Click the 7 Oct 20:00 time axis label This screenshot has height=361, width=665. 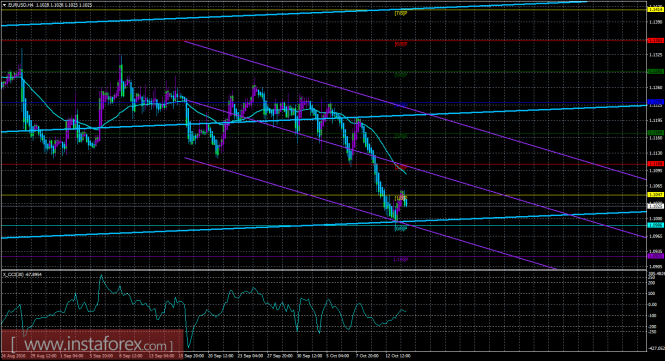(367, 356)
